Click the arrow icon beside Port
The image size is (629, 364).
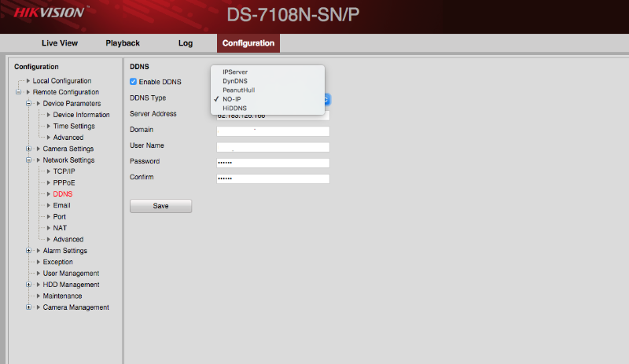point(49,217)
